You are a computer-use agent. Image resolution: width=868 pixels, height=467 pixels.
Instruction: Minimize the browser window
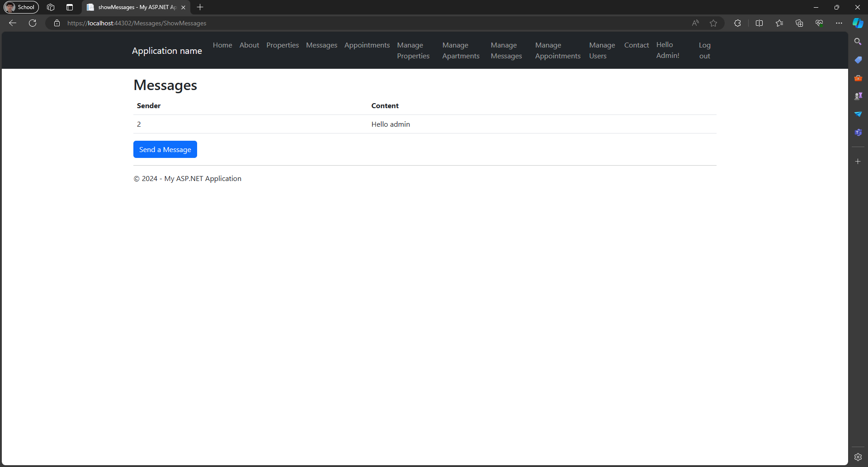coord(816,7)
